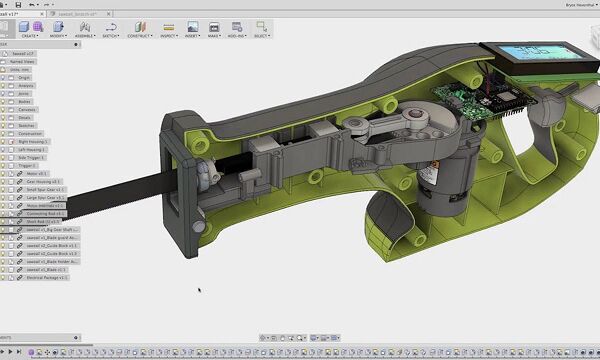Viewport: 600px width, 360px height.
Task: Collapse comments panel using header dot
Action: pyautogui.click(x=76, y=338)
